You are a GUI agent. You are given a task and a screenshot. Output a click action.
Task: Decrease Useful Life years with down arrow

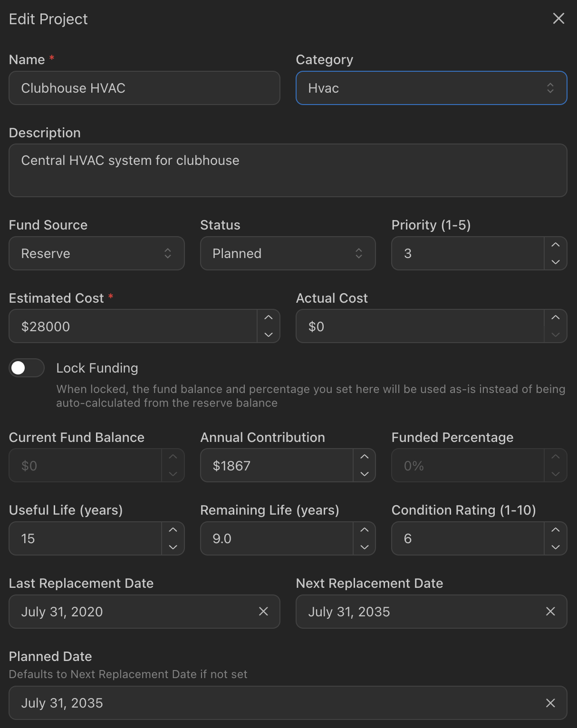173,547
